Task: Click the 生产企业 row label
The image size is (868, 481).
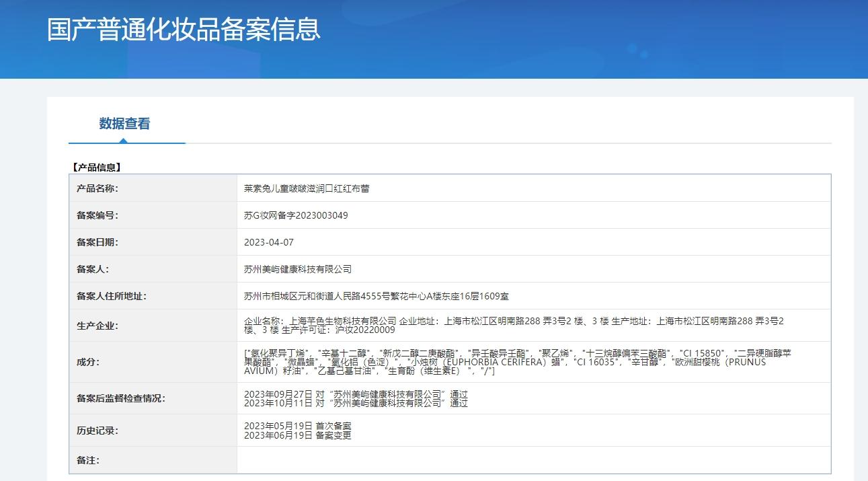Action: point(97,326)
